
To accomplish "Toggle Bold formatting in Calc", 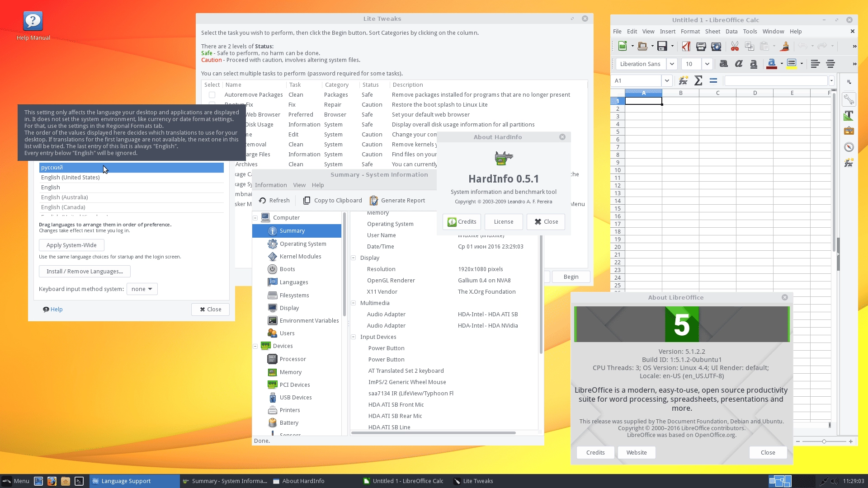I will [723, 64].
